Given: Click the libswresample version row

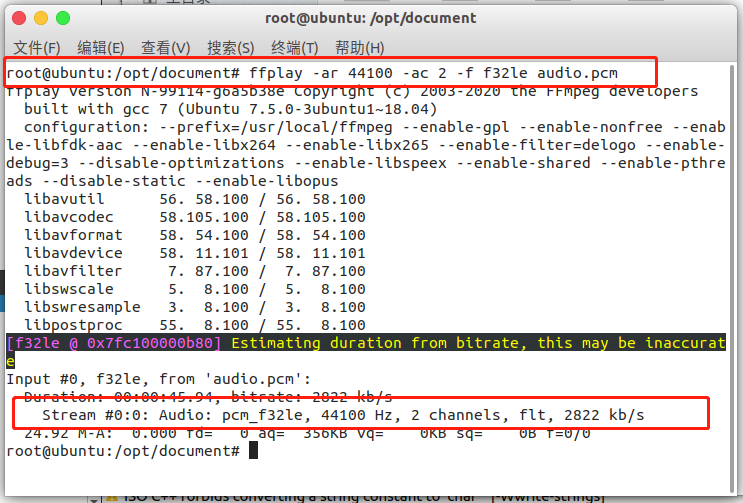Looking at the screenshot, I should [x=195, y=307].
